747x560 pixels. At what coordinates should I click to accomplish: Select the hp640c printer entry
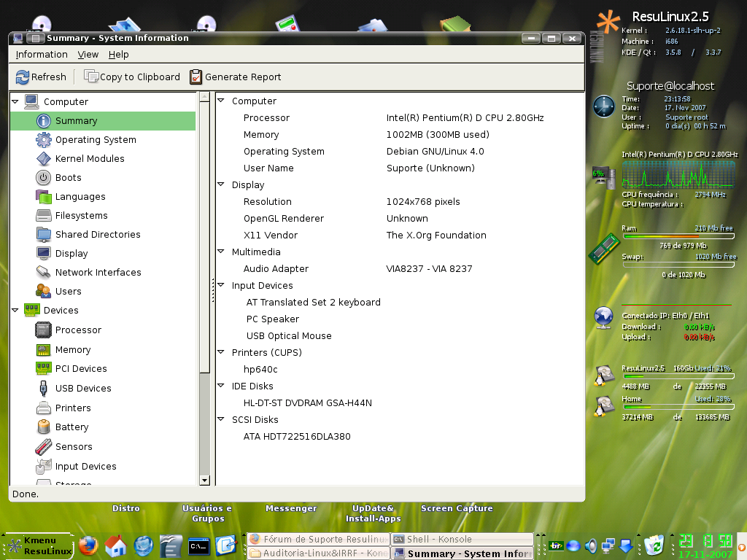[x=260, y=369]
